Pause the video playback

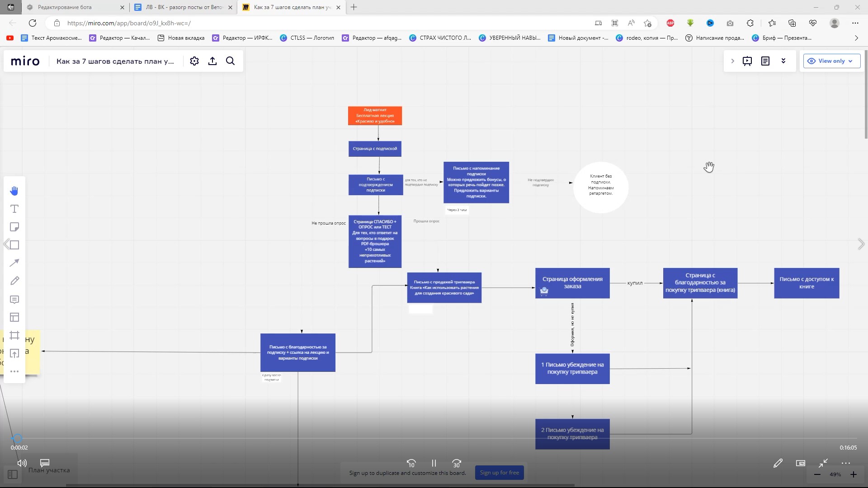click(434, 463)
